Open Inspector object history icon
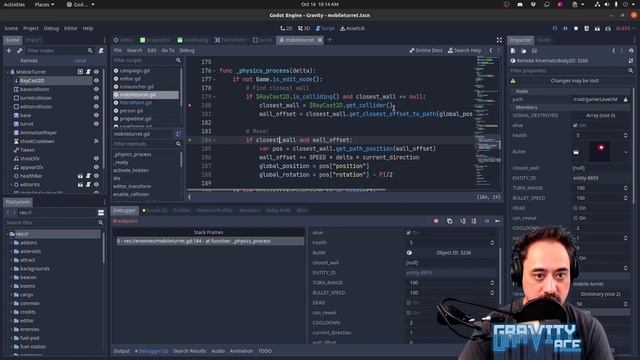This screenshot has width=640, height=360. pos(631,51)
